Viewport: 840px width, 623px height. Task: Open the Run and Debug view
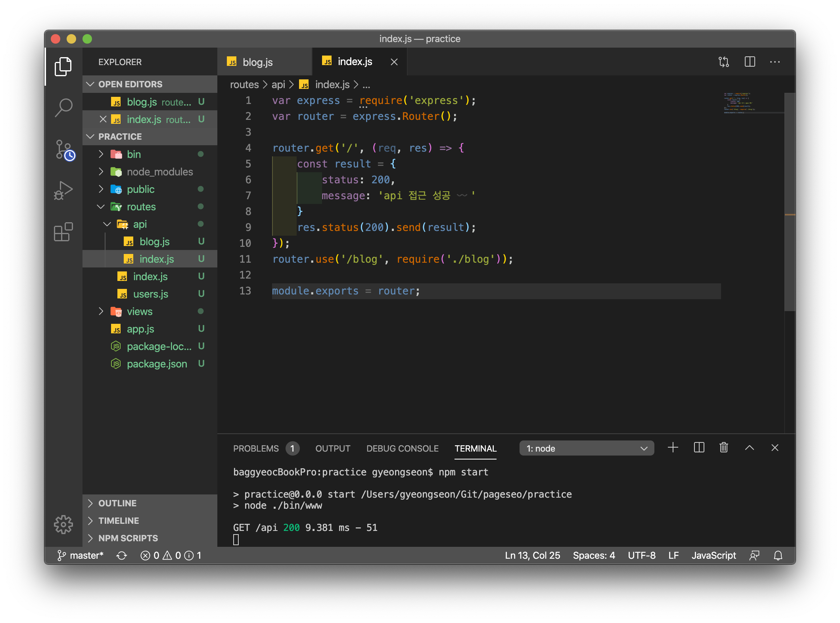(x=63, y=190)
